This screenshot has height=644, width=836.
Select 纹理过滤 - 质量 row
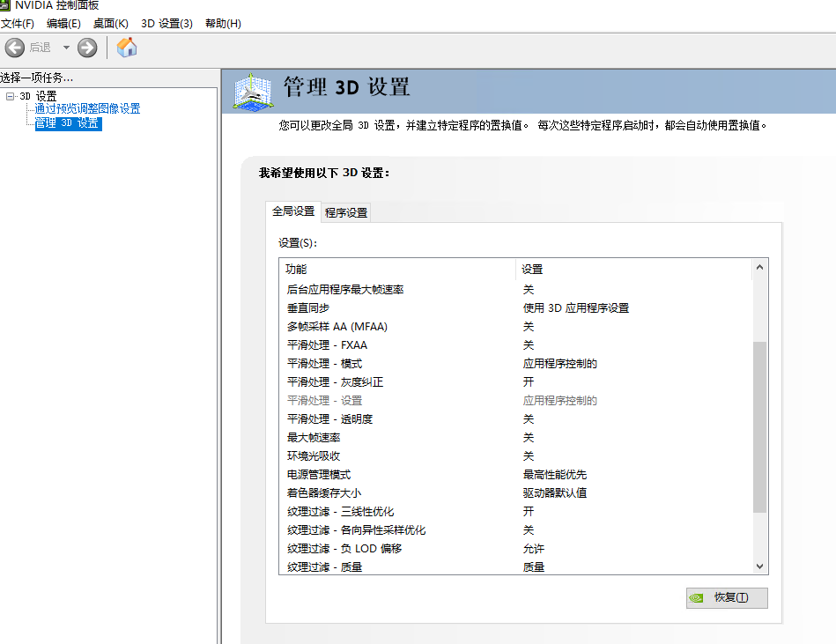(x=515, y=566)
